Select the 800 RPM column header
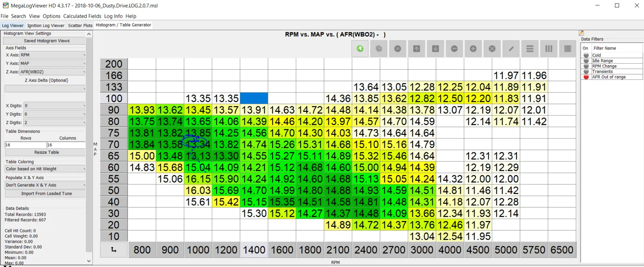 coord(142,250)
